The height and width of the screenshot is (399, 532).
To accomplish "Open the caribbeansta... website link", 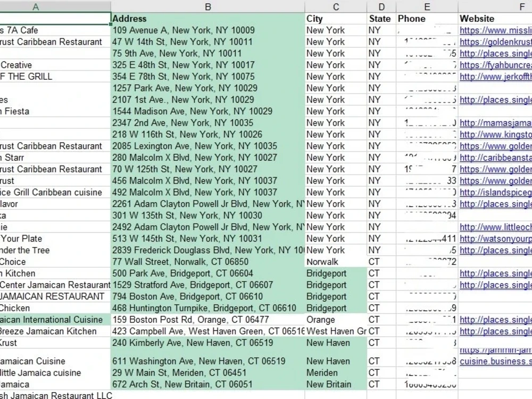I will click(496, 157).
